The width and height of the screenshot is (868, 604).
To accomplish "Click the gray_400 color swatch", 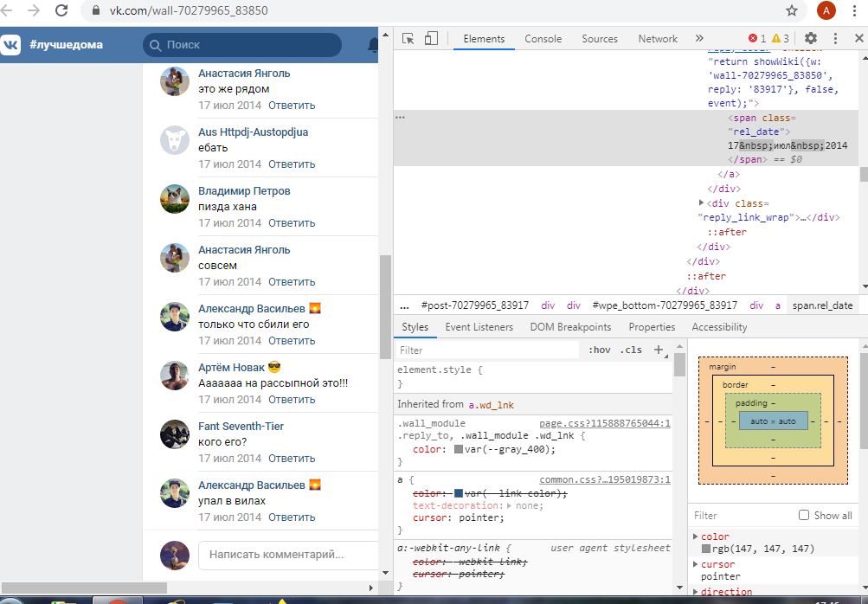I will click(459, 450).
